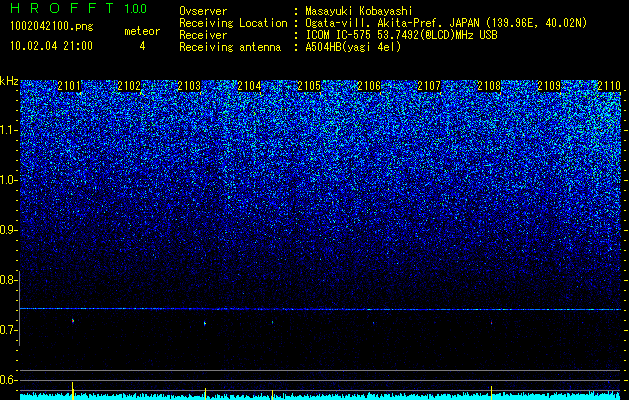This screenshot has height=400, width=629.
Task: Click the 2110 time marker
Action: click(x=609, y=86)
